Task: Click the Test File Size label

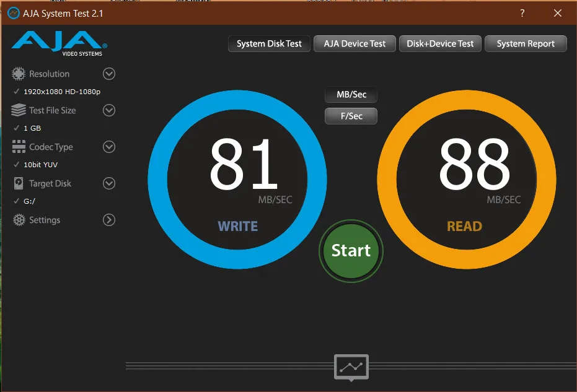Action: [52, 110]
